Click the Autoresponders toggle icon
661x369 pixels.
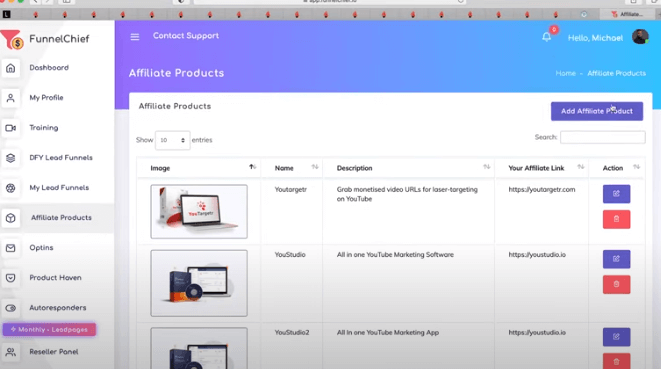11,308
